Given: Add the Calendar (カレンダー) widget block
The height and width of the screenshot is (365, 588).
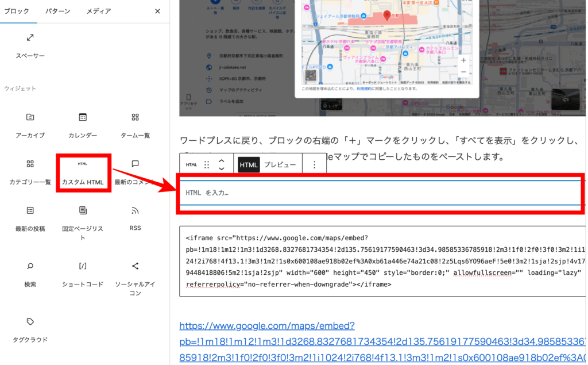Looking at the screenshot, I should [x=83, y=125].
